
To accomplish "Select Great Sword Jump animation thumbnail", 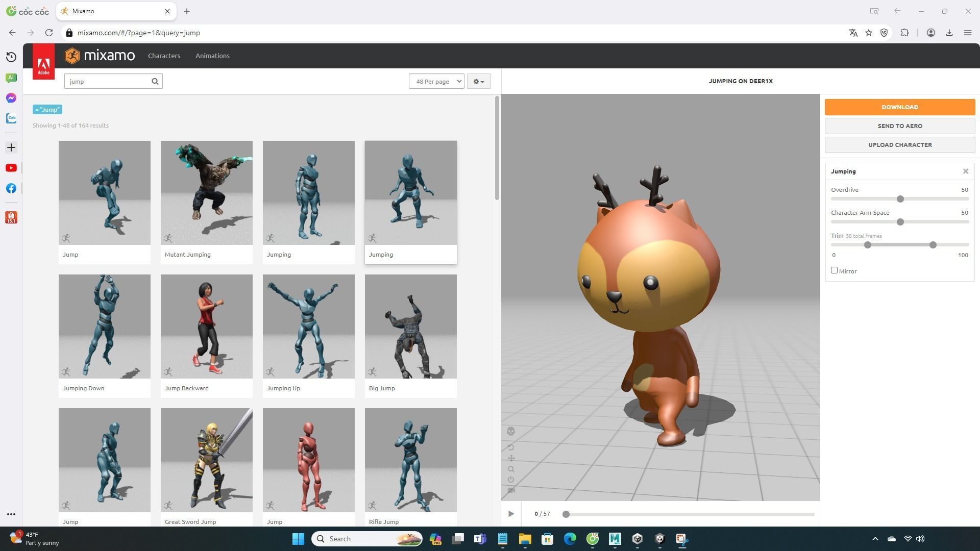I will (x=206, y=460).
